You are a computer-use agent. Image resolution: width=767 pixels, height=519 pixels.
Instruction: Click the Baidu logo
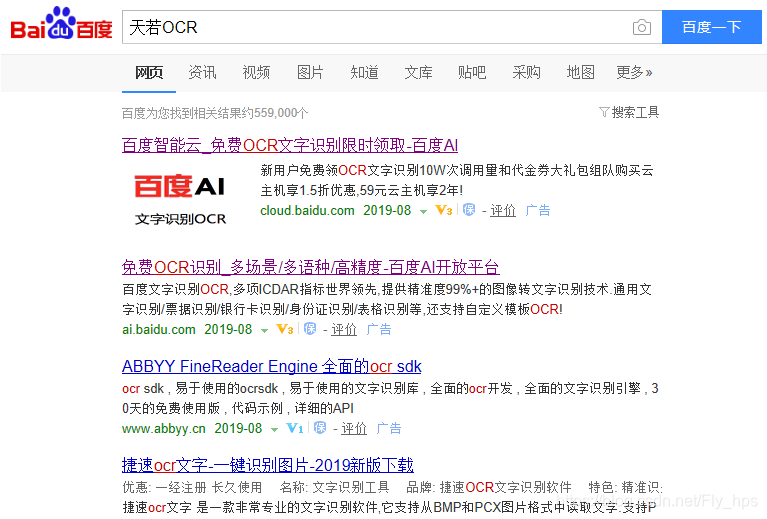point(62,24)
